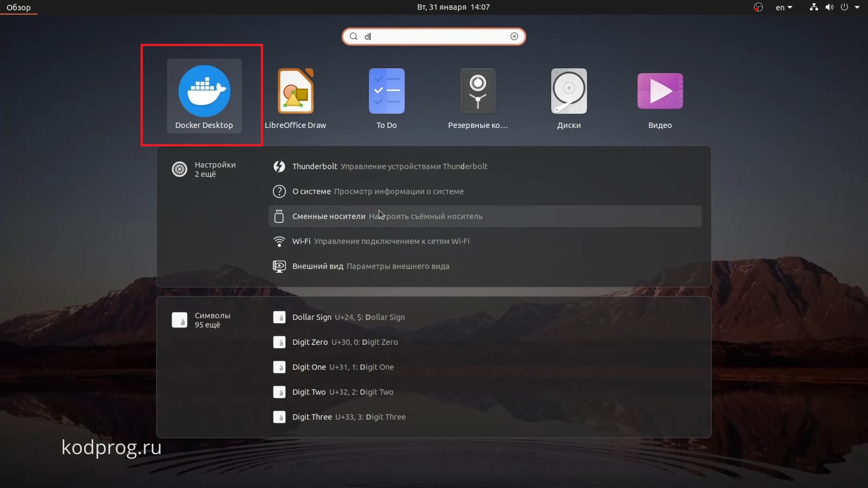This screenshot has width=868, height=488.
Task: Select the Digit Three character result
Action: pos(485,417)
